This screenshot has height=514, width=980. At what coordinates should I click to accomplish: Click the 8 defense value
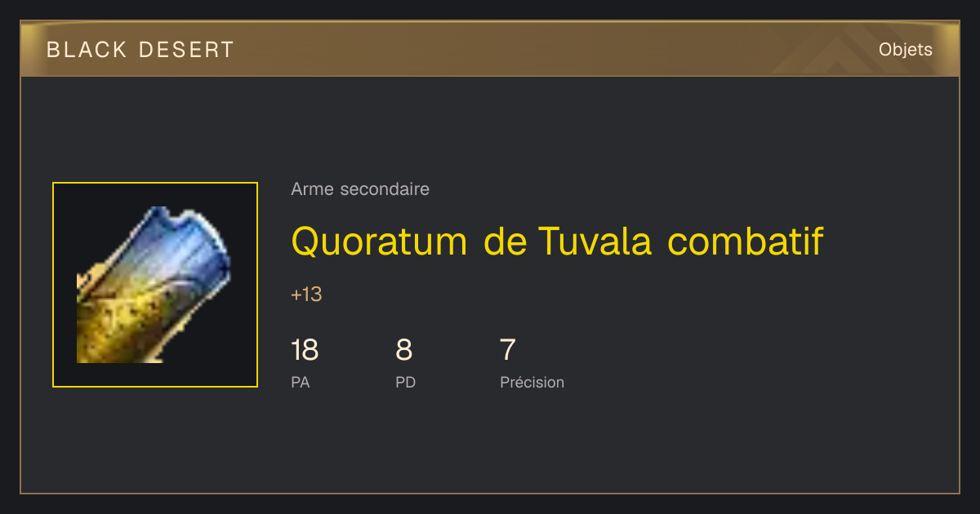click(403, 350)
